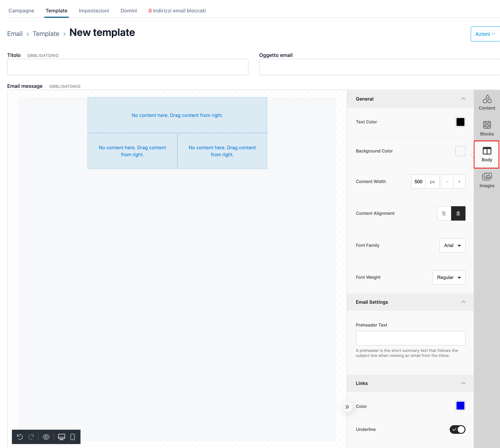Go to the Campagne tab

coord(21,11)
